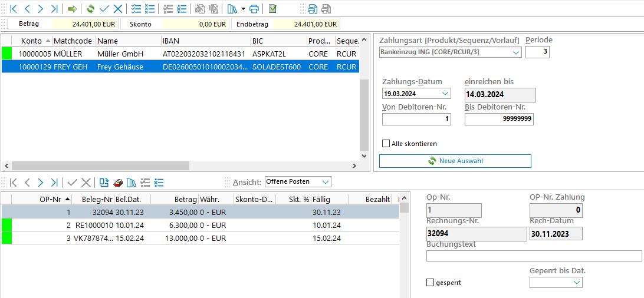Click the blue X cancel icon in top toolbar

(118, 9)
